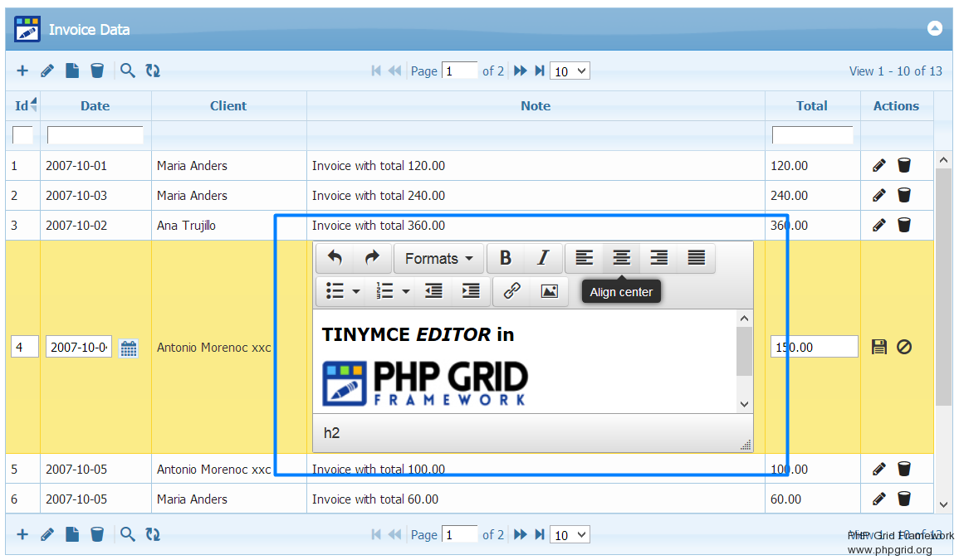Save row 4 with the floppy disk icon
Screen dimensions: 959x560
[x=879, y=347]
